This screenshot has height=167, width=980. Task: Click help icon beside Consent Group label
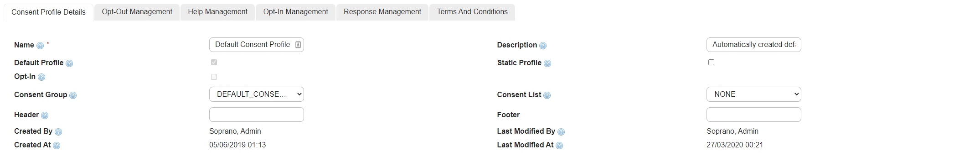coord(73,95)
